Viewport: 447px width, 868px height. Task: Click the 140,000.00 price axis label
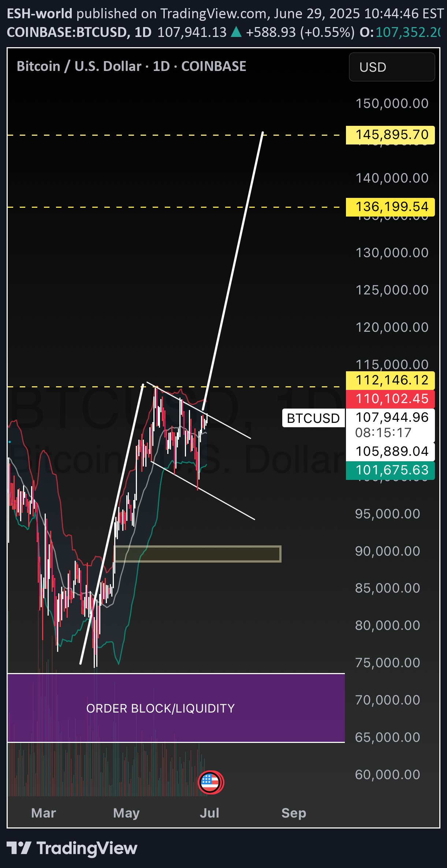(x=392, y=178)
